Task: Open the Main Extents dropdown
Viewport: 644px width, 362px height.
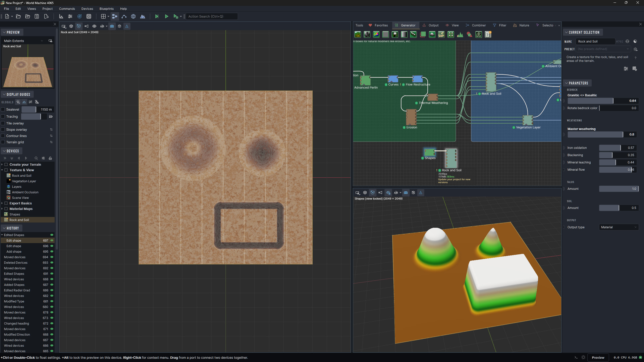Action: pyautogui.click(x=23, y=41)
